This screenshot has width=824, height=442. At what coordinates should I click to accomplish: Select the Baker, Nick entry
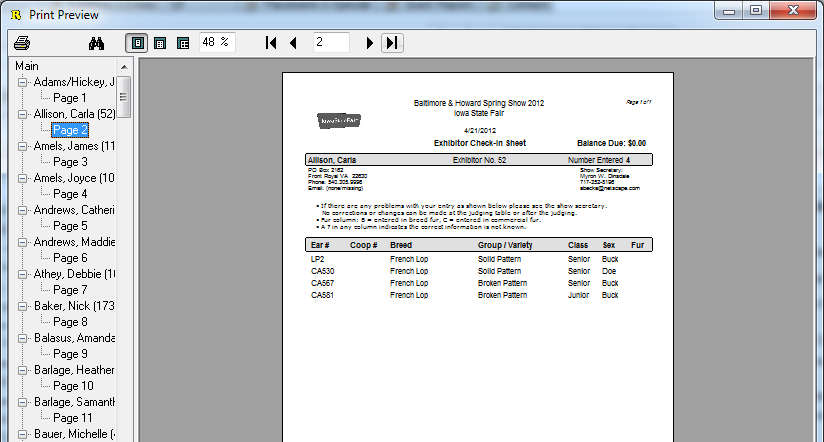[x=74, y=306]
